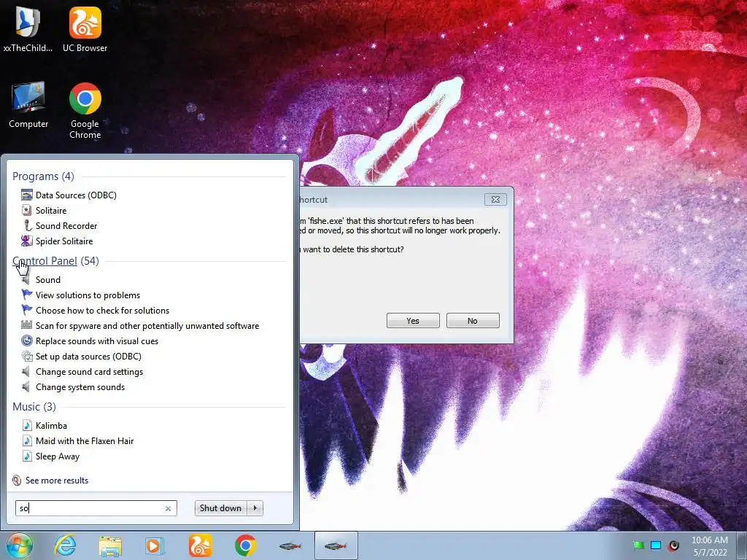The image size is (747, 560).
Task: Click the clock showing 10:06 AM
Action: (709, 540)
